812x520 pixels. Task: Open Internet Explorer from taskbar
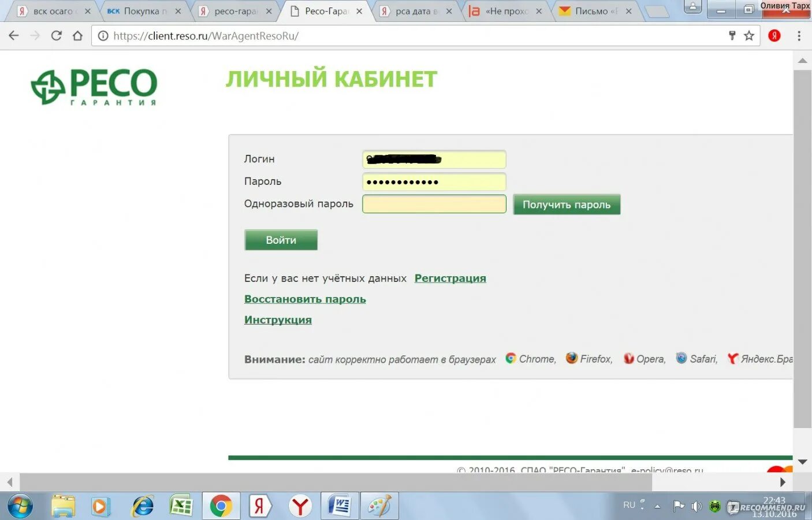tap(143, 507)
